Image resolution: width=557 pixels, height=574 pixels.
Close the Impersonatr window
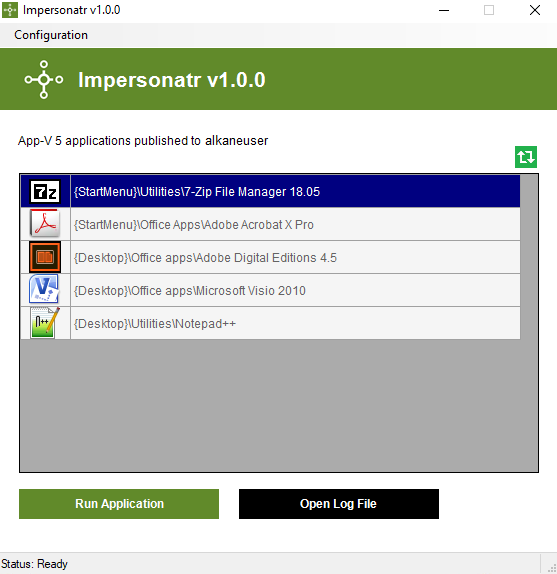(535, 10)
